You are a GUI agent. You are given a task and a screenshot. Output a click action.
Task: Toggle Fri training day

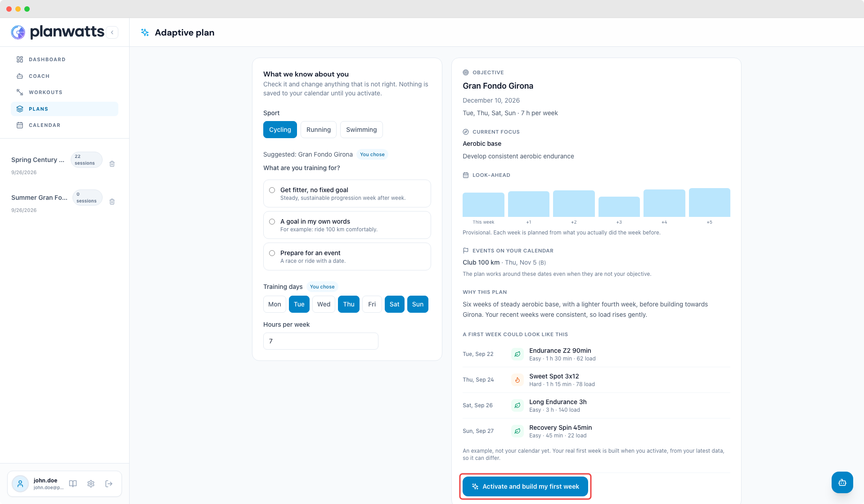click(x=372, y=304)
